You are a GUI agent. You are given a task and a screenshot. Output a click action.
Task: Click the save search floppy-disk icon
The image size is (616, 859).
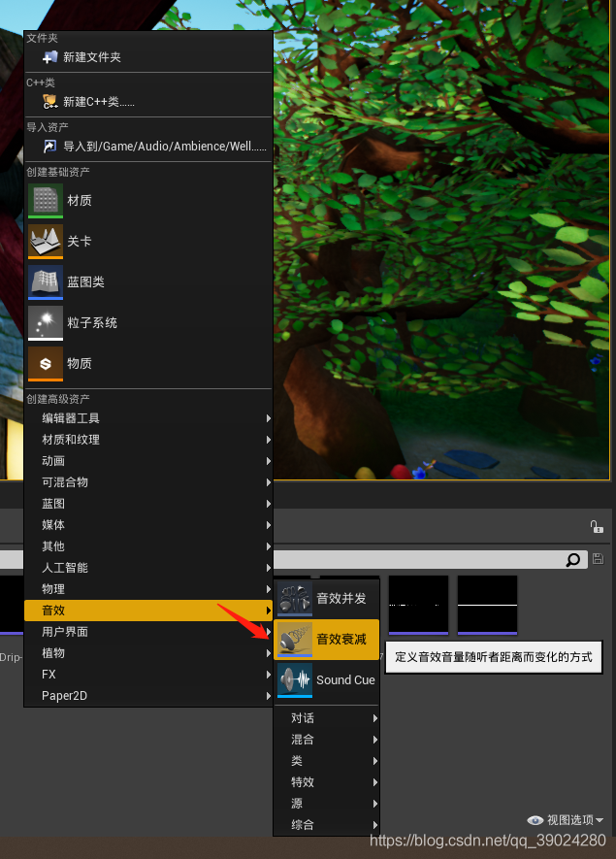click(x=598, y=559)
